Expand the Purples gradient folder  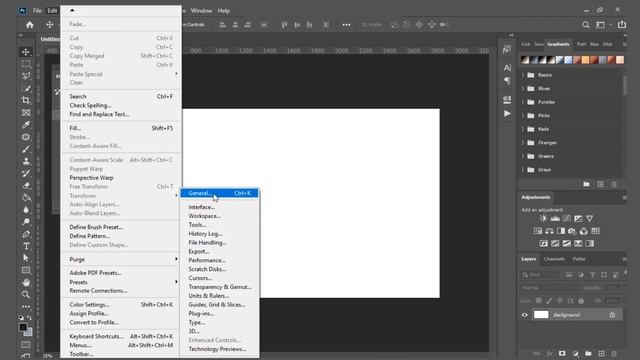pos(522,102)
